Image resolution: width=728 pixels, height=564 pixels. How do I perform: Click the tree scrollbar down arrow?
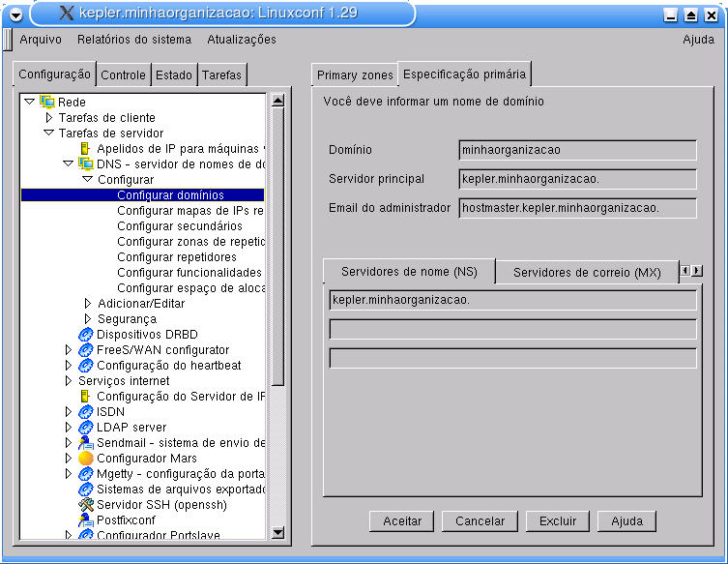pos(277,532)
